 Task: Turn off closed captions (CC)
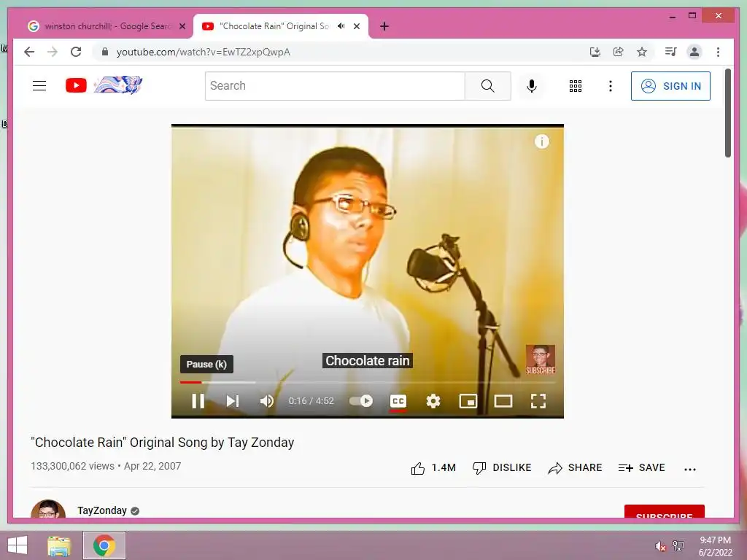coord(398,401)
